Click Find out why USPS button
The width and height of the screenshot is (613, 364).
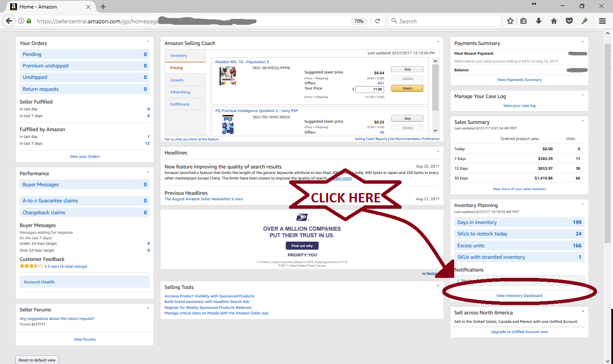click(302, 246)
